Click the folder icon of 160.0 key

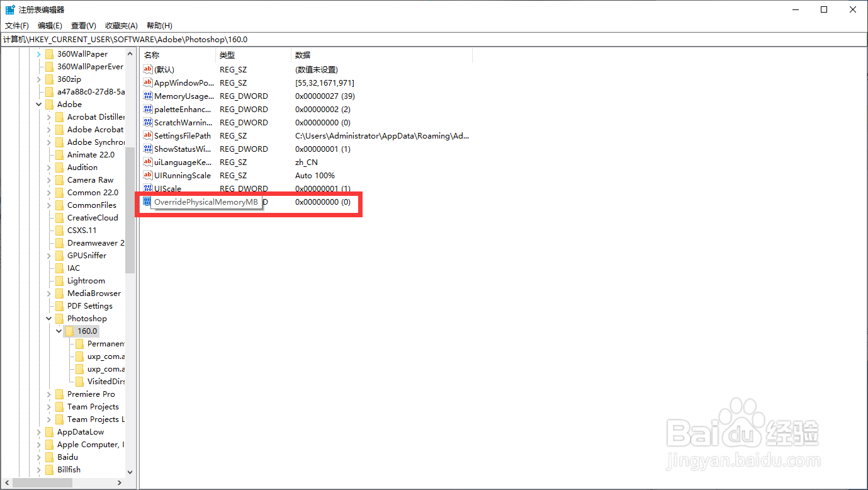(x=70, y=331)
